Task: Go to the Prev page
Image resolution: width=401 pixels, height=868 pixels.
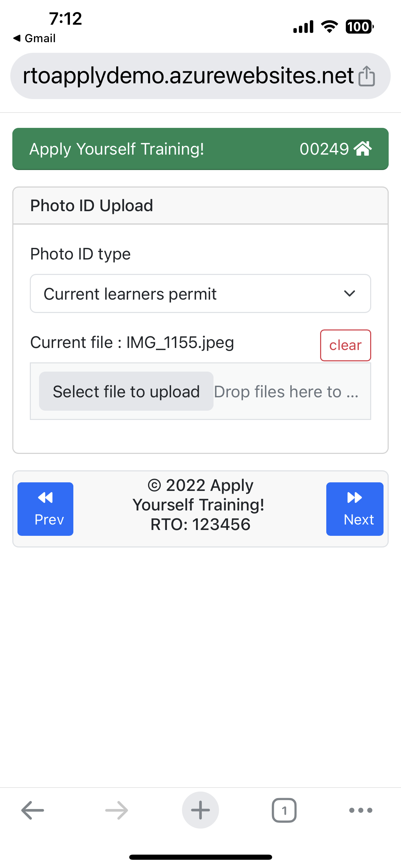Action: tap(46, 509)
